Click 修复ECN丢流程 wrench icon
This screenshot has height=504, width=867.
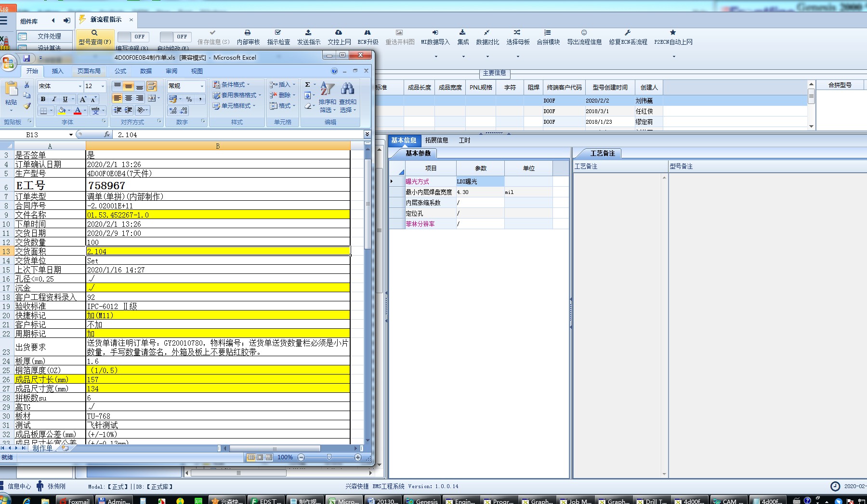point(628,37)
